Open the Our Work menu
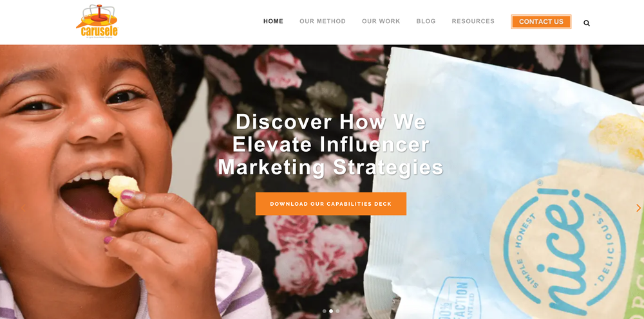Image resolution: width=644 pixels, height=319 pixels. point(381,21)
